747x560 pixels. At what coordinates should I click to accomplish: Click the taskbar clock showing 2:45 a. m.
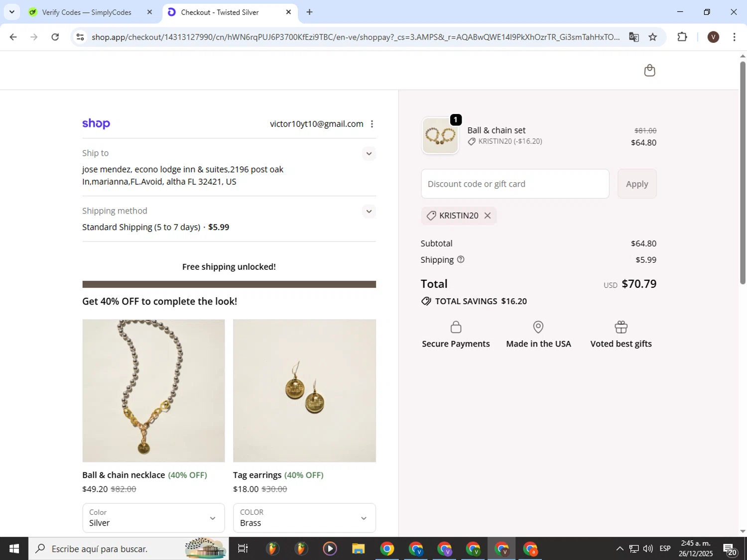(x=695, y=549)
